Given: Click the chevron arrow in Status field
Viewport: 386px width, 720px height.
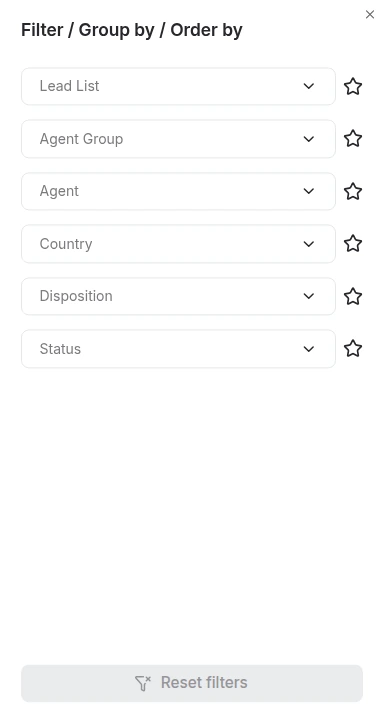Looking at the screenshot, I should coord(309,349).
